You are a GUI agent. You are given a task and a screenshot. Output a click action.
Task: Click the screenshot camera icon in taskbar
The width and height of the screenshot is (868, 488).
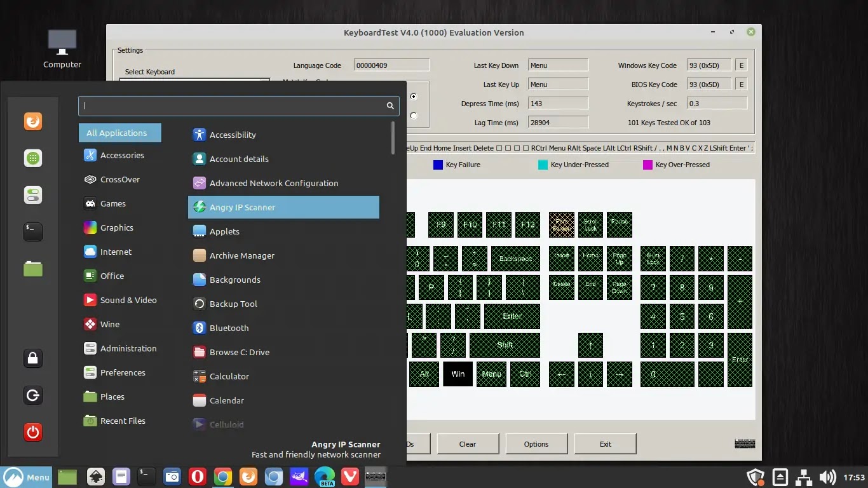click(172, 476)
